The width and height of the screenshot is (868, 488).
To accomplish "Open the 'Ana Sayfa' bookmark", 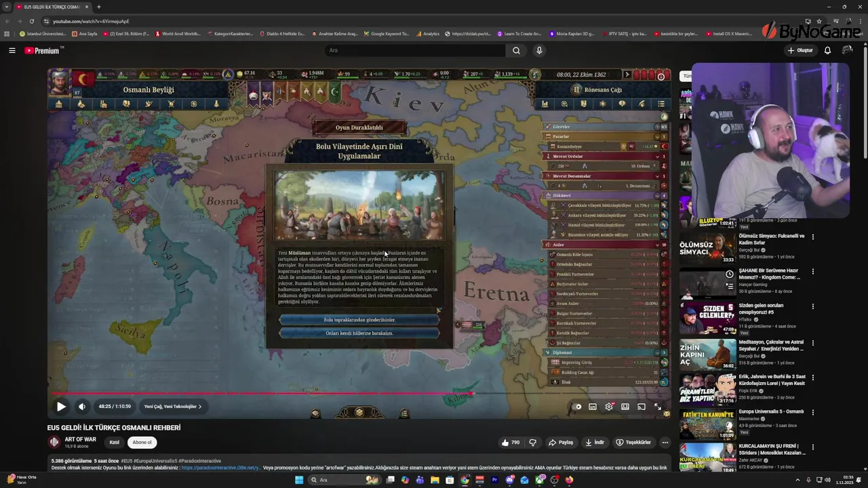I will point(84,33).
